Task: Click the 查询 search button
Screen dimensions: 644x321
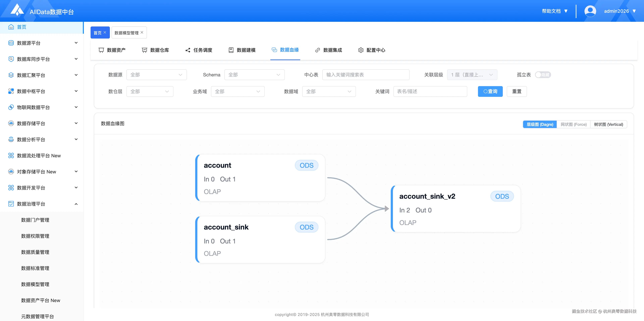Action: (x=490, y=91)
